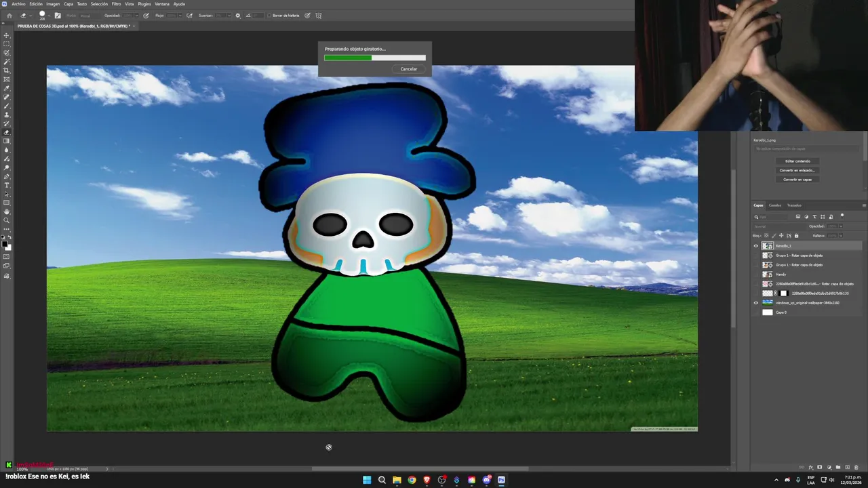Show the Capa 0 layer
This screenshot has height=488, width=868.
click(756, 312)
